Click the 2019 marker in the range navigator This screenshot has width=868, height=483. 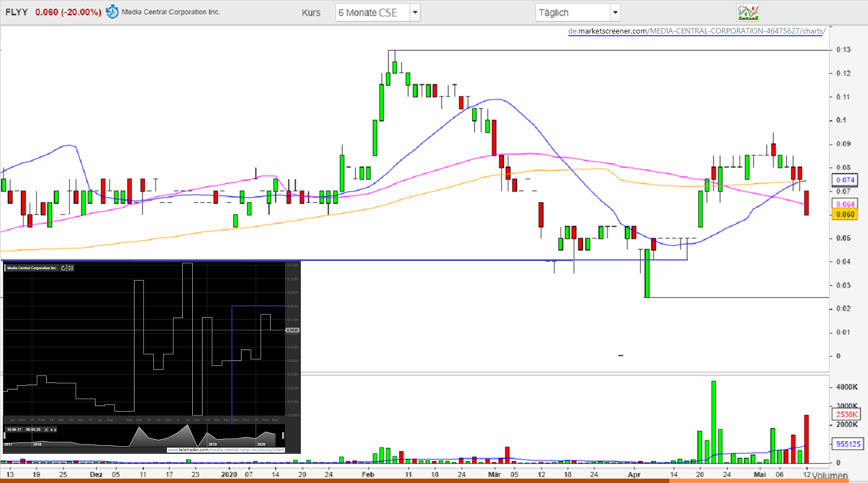coord(212,444)
